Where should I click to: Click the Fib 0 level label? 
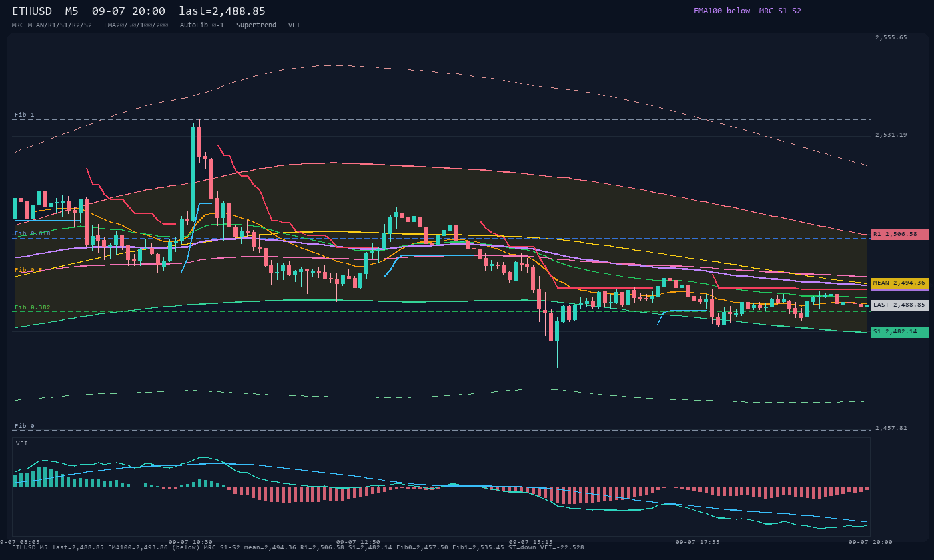click(x=25, y=426)
